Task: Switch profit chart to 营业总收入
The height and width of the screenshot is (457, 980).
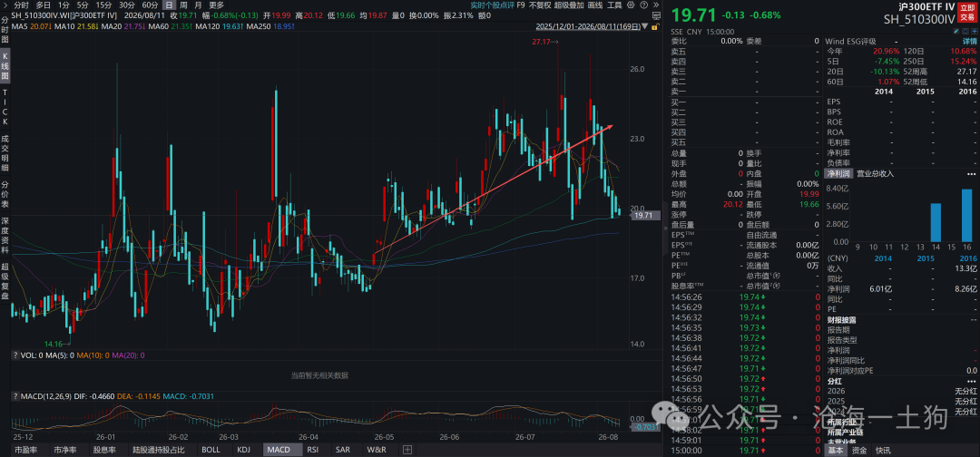Action: click(875, 173)
